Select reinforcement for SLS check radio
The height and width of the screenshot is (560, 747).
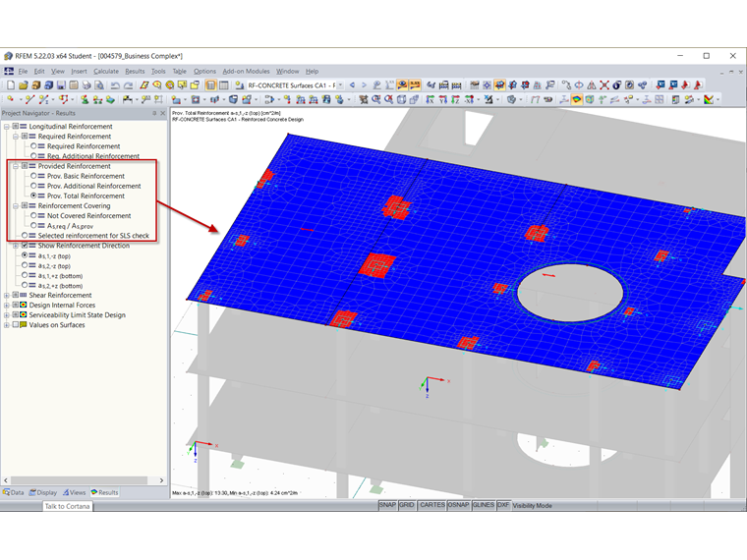pyautogui.click(x=25, y=235)
